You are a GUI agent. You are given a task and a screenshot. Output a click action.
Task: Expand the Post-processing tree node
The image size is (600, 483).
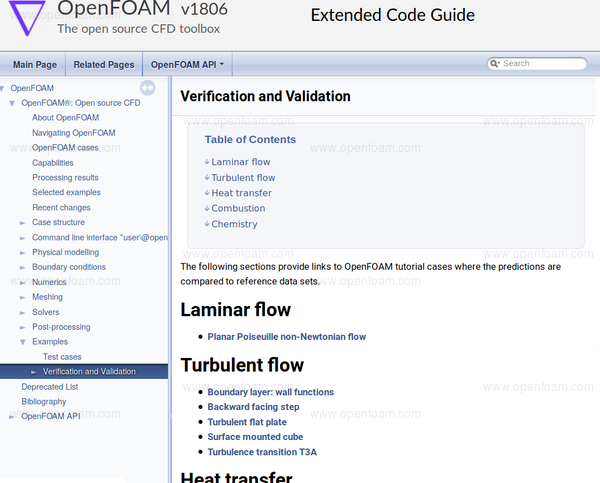23,328
